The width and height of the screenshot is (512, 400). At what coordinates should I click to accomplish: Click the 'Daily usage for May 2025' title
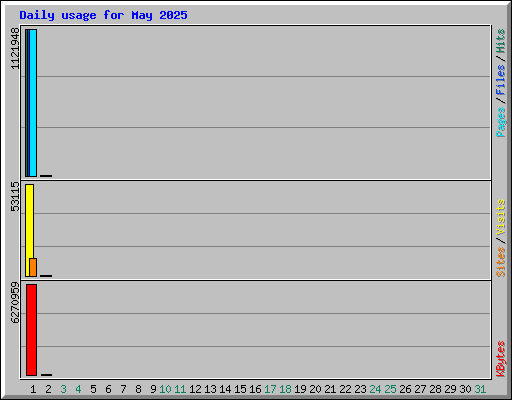(103, 15)
